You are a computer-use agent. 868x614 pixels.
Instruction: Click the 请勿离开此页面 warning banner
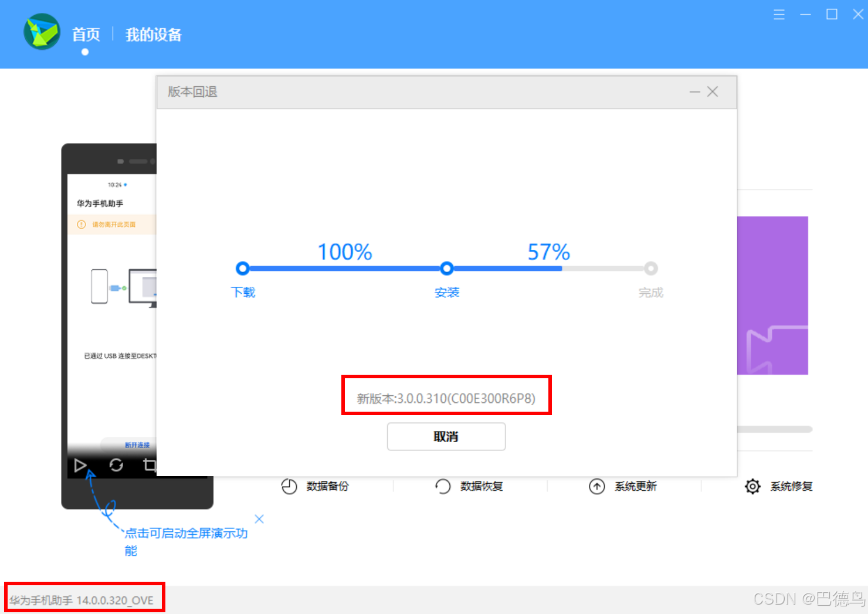point(112,225)
